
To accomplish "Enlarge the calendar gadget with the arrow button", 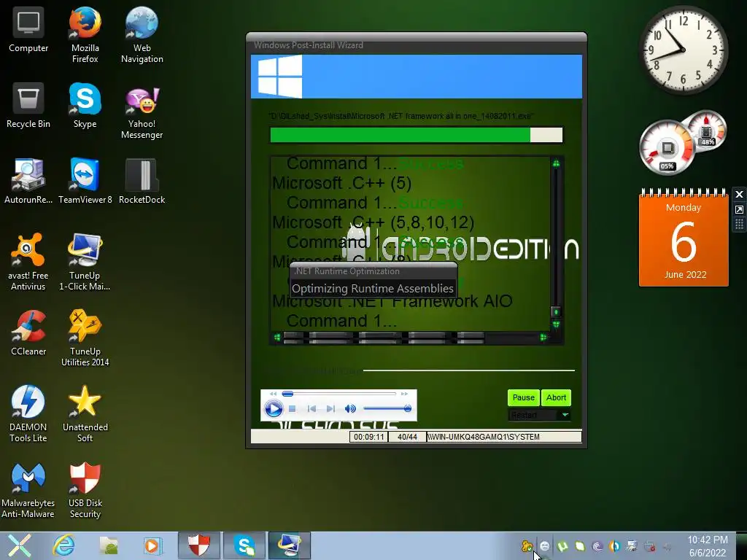I will click(739, 209).
